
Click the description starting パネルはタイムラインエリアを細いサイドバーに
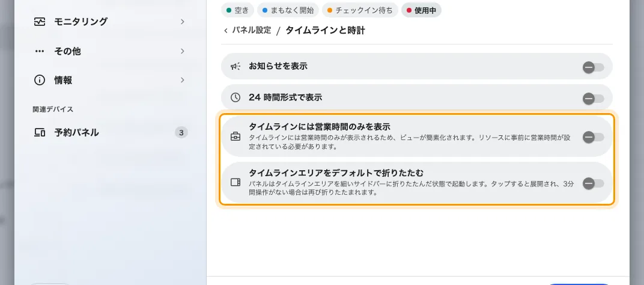(x=411, y=188)
